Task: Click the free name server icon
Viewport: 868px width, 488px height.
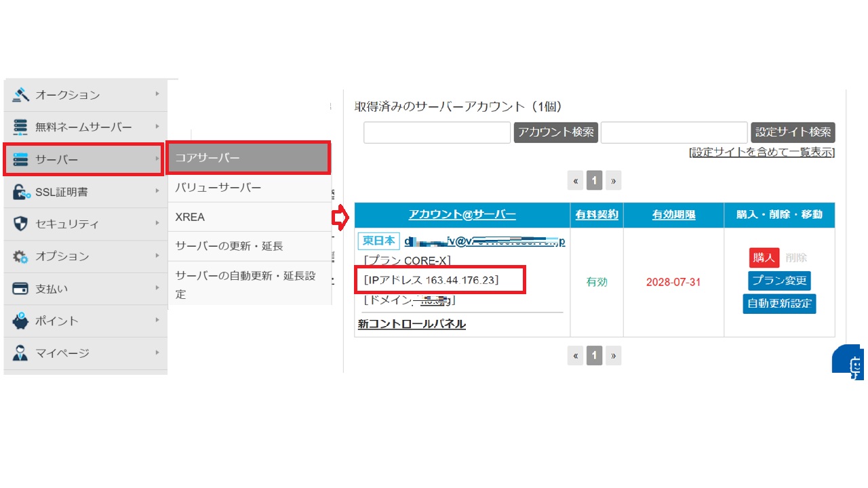Action: pos(20,127)
